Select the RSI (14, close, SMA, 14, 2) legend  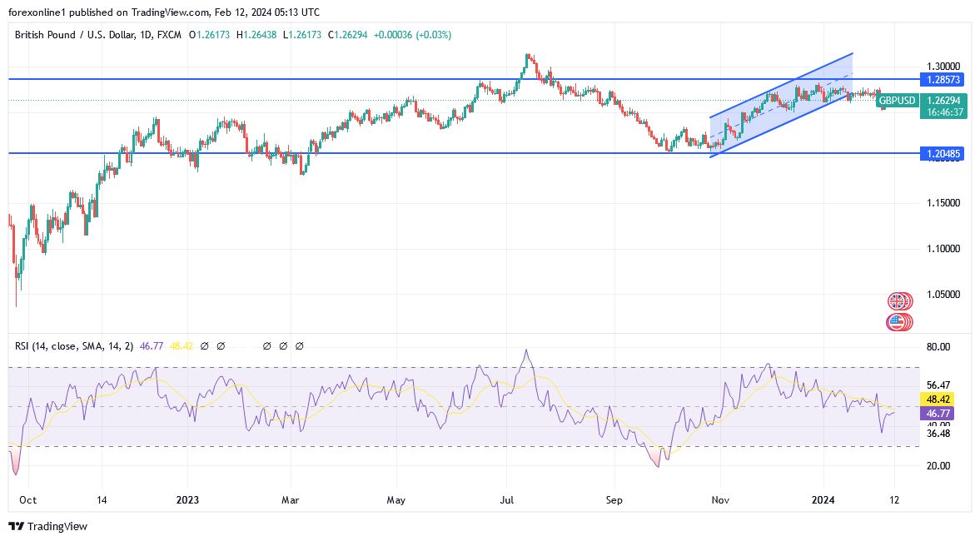click(x=74, y=345)
